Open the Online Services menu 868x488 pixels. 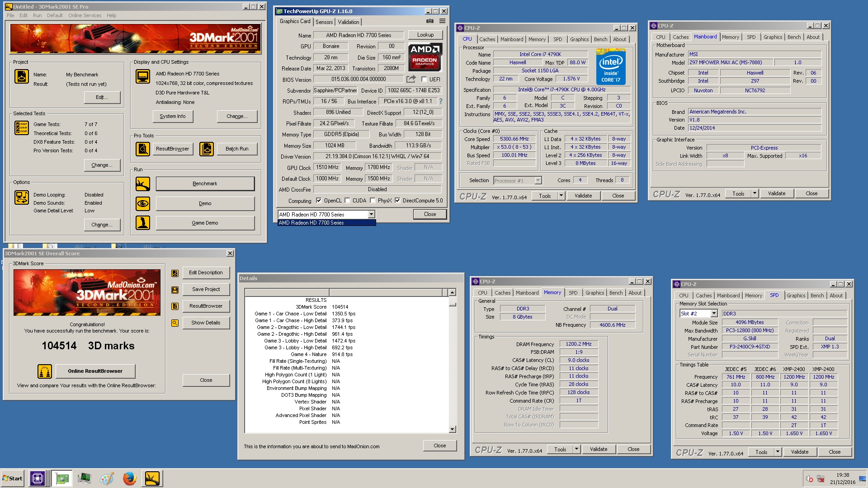(x=85, y=15)
